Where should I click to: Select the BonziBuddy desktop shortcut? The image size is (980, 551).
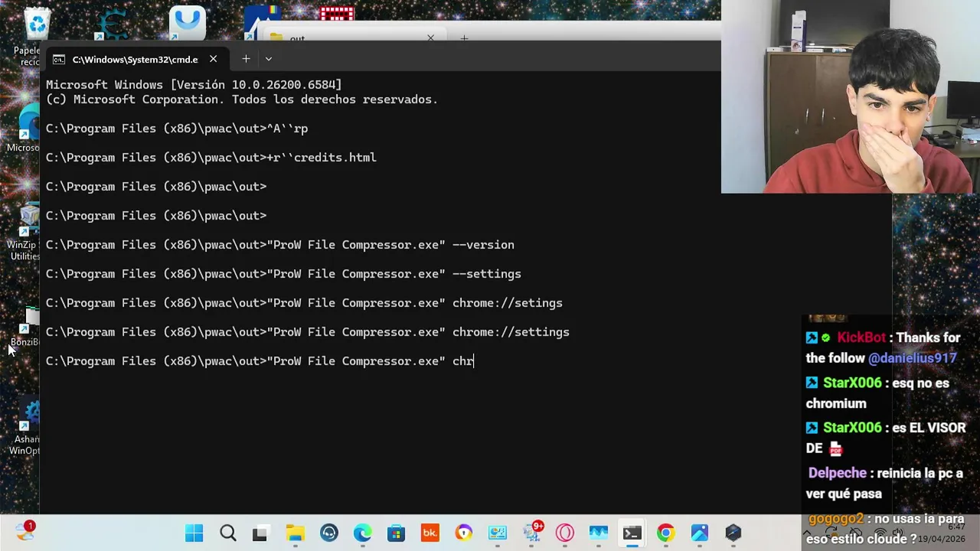pos(25,328)
